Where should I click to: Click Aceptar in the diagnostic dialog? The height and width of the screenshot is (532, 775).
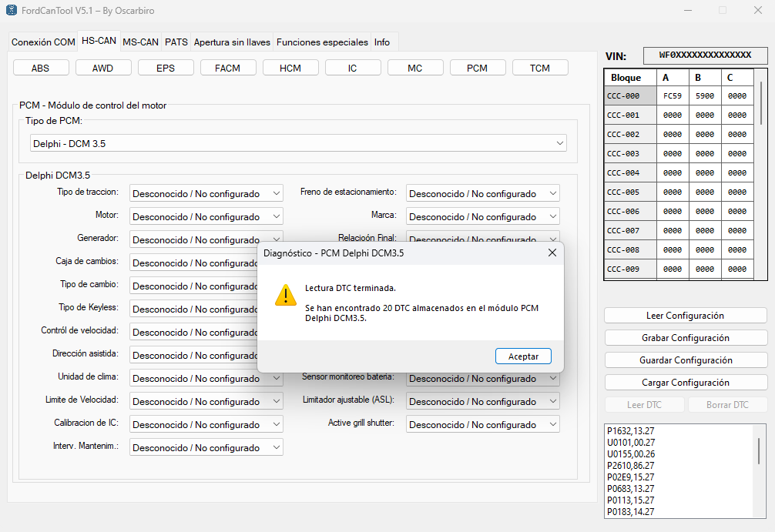(x=523, y=356)
